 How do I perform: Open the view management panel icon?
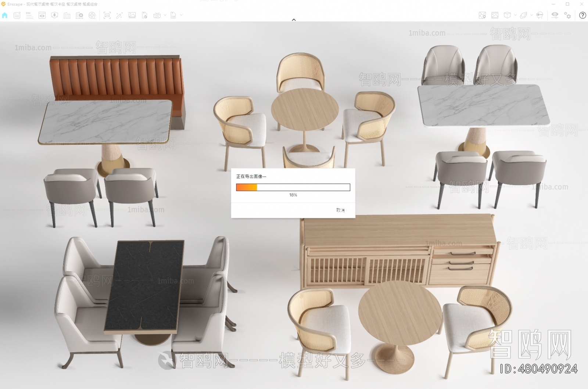coord(42,15)
